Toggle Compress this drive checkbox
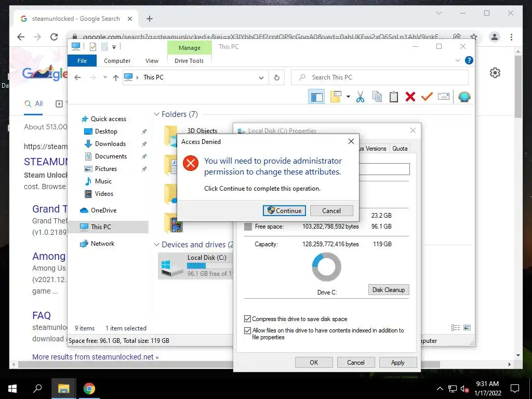532x399 pixels. (x=248, y=319)
